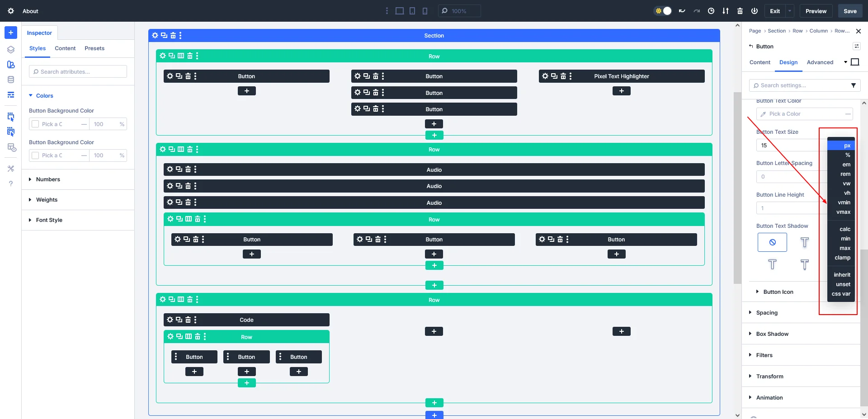
Task: Select the tablet viewport icon
Action: click(412, 11)
